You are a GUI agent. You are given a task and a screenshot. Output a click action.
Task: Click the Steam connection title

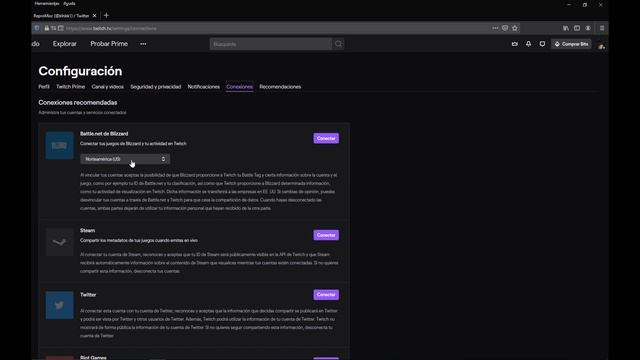87,230
